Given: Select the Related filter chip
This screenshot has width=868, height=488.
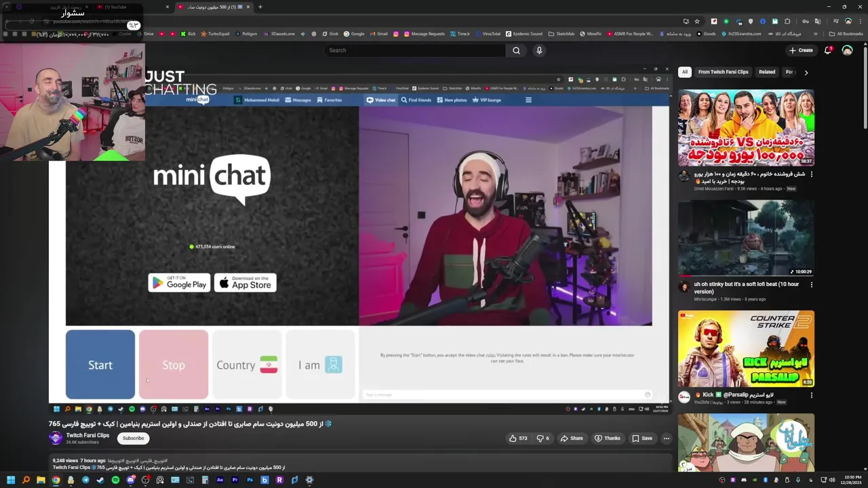Looking at the screenshot, I should click(767, 72).
